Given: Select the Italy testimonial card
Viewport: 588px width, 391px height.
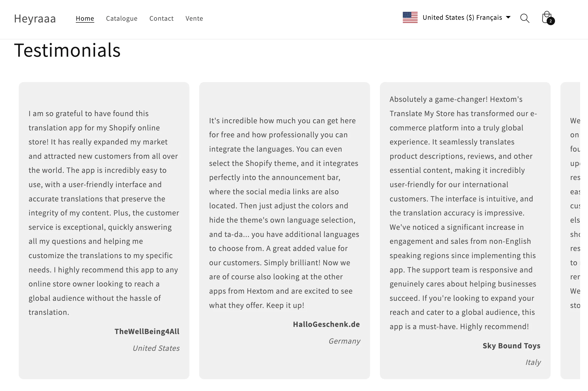Looking at the screenshot, I should (x=465, y=231).
